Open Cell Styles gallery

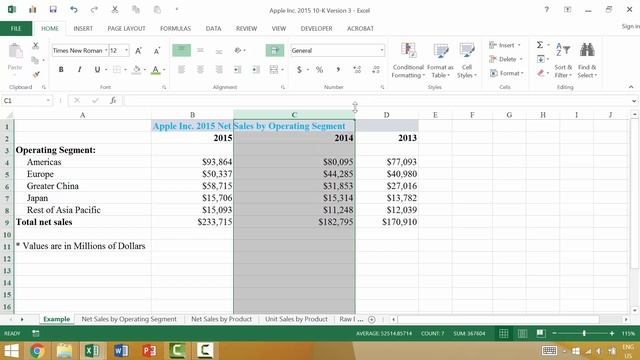(x=467, y=60)
